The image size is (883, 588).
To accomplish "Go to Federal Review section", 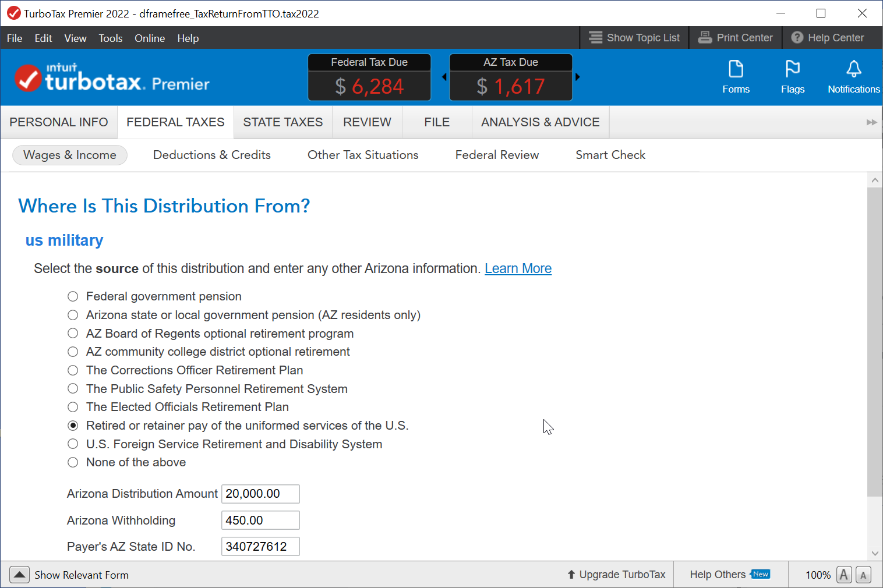I will click(x=497, y=155).
